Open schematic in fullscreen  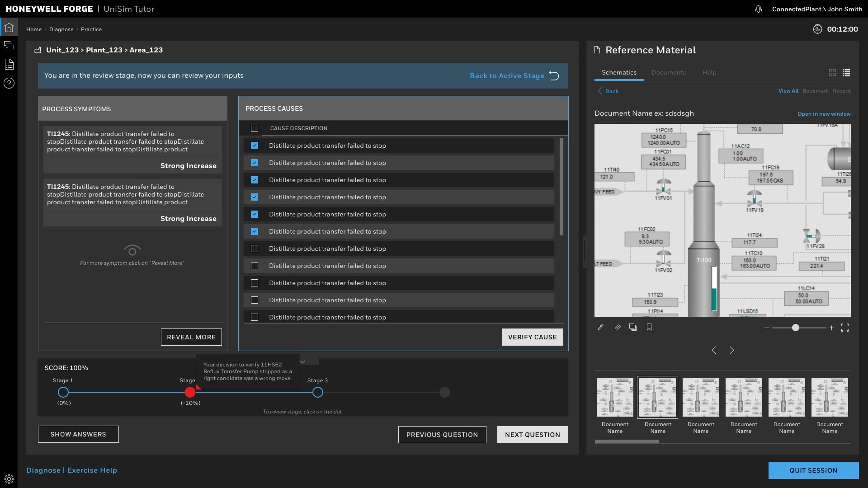(845, 328)
